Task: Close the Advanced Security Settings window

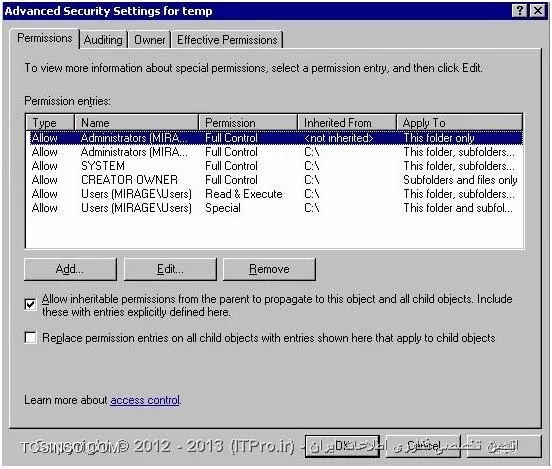Action: pos(538,11)
